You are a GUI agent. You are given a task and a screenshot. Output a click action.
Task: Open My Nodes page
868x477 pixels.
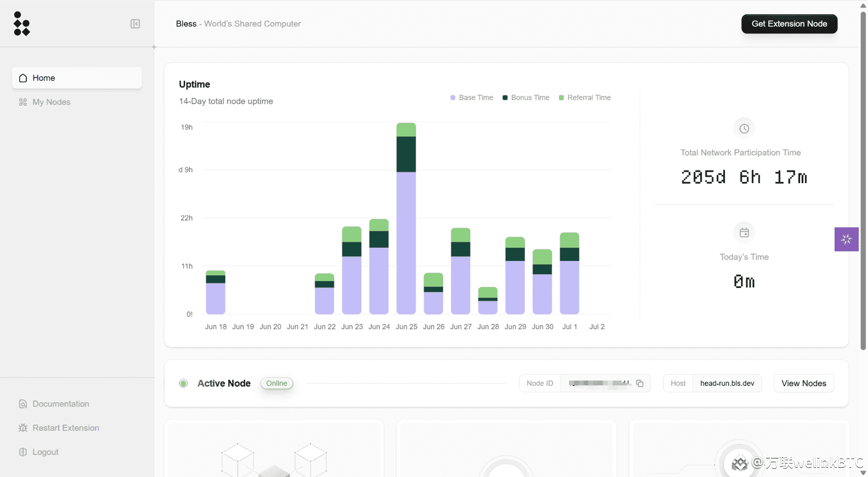51,102
